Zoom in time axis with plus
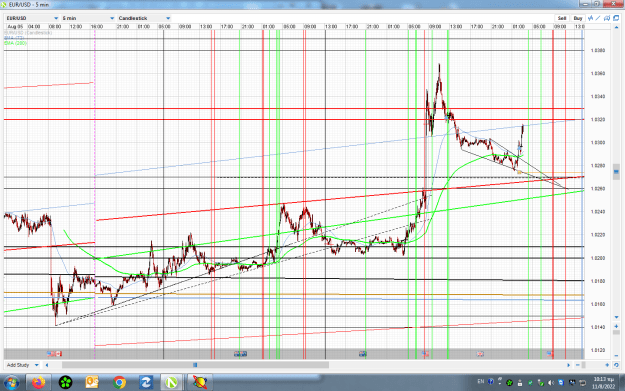 point(607,365)
